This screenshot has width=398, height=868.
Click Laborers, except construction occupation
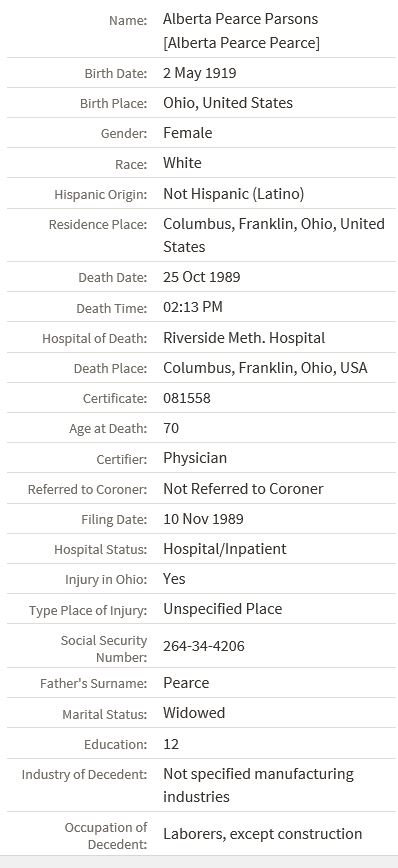pyautogui.click(x=262, y=834)
